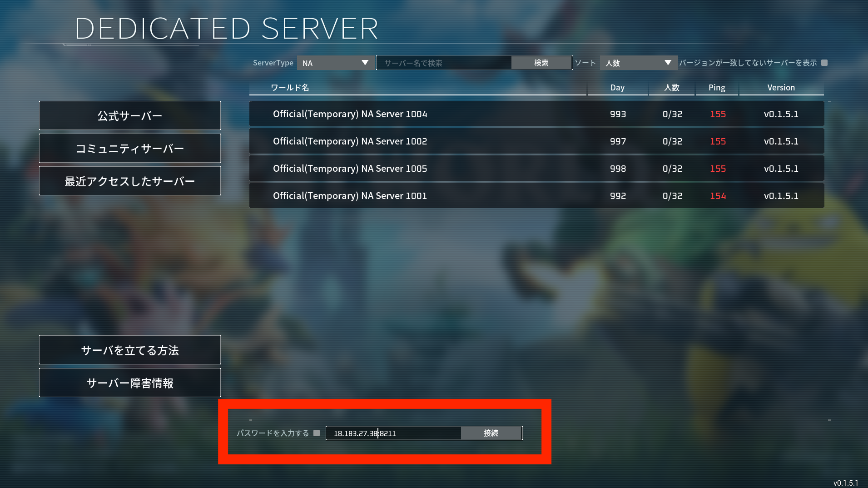Switch to the コミュニティサーバー tab
This screenshot has height=488, width=868.
click(x=130, y=148)
